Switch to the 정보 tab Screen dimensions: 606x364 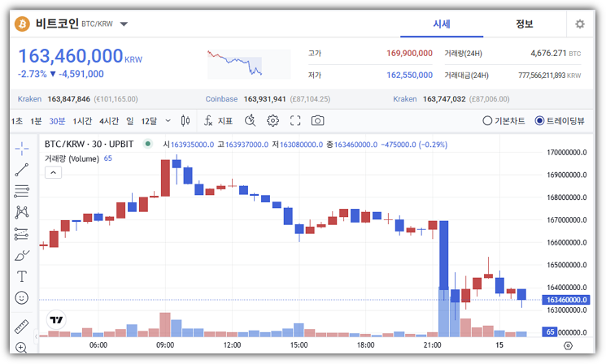point(525,24)
